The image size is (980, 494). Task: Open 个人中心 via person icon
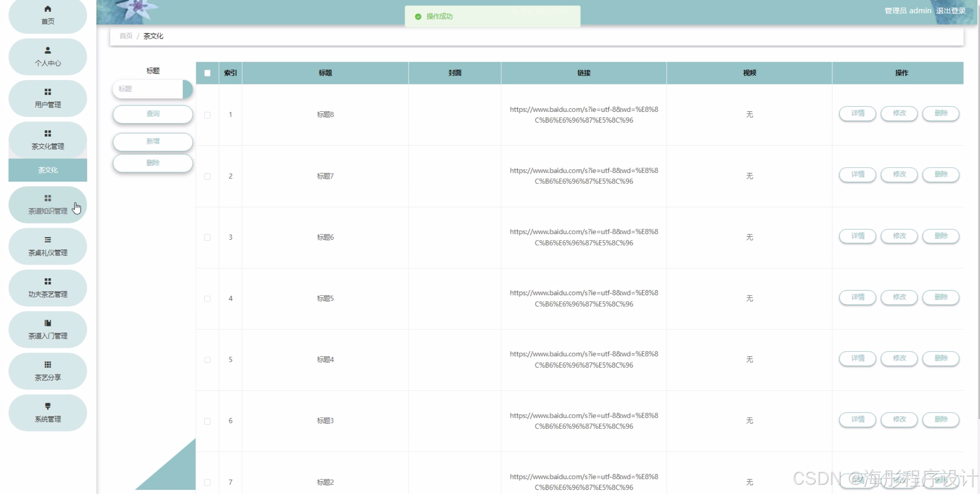click(47, 50)
